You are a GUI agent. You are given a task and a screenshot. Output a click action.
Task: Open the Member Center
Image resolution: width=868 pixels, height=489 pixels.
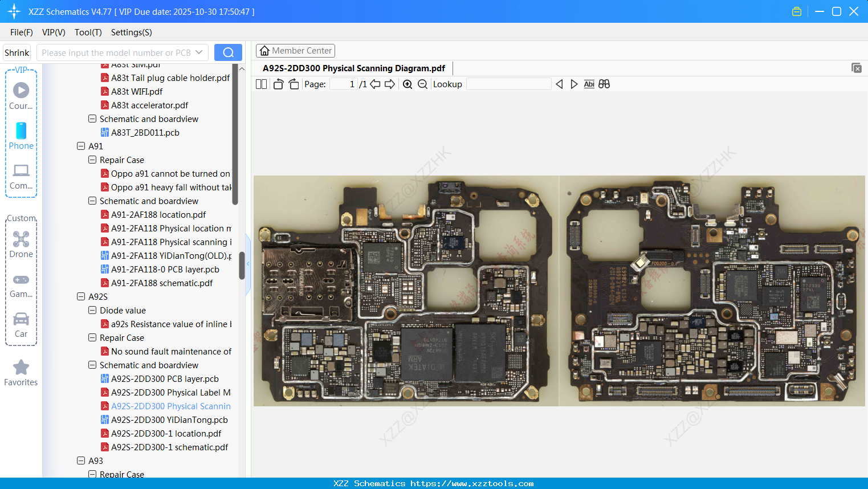coord(295,50)
